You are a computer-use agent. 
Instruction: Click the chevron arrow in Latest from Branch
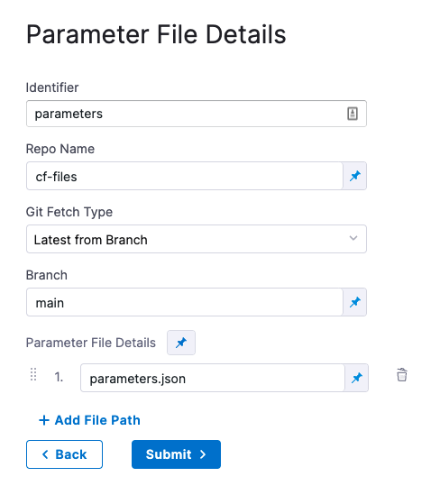(353, 238)
